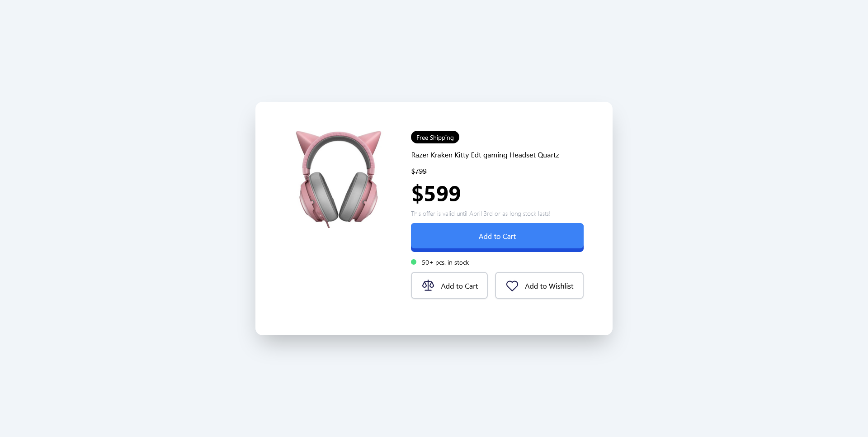The image size is (868, 437).
Task: Click the balance scale compare icon
Action: pos(428,285)
